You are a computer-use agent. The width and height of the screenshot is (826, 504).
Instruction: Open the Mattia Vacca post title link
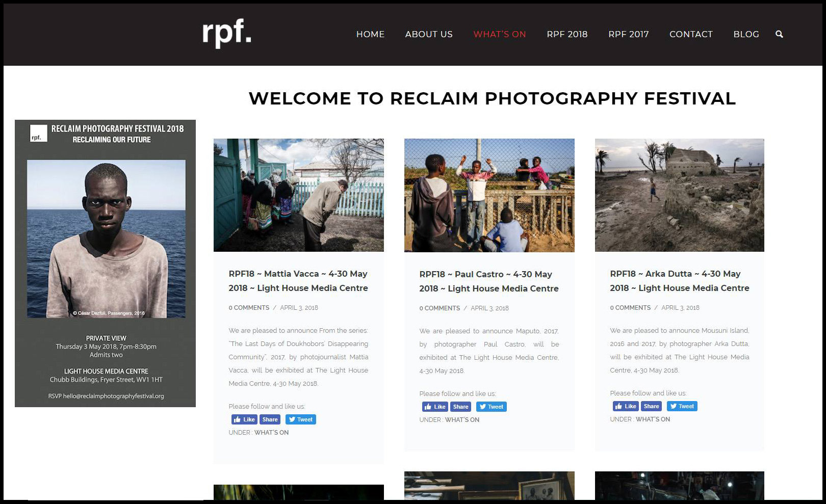click(x=298, y=281)
